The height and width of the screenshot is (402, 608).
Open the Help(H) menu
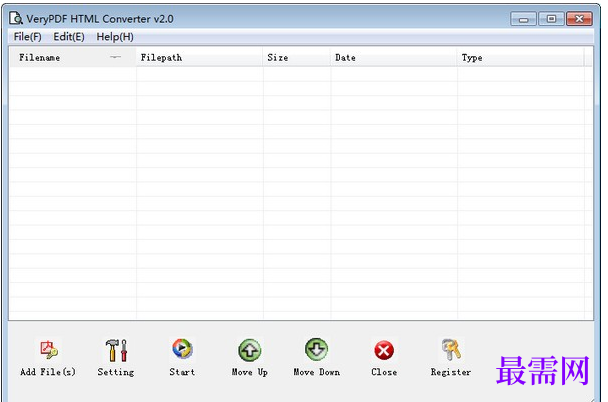pyautogui.click(x=115, y=37)
